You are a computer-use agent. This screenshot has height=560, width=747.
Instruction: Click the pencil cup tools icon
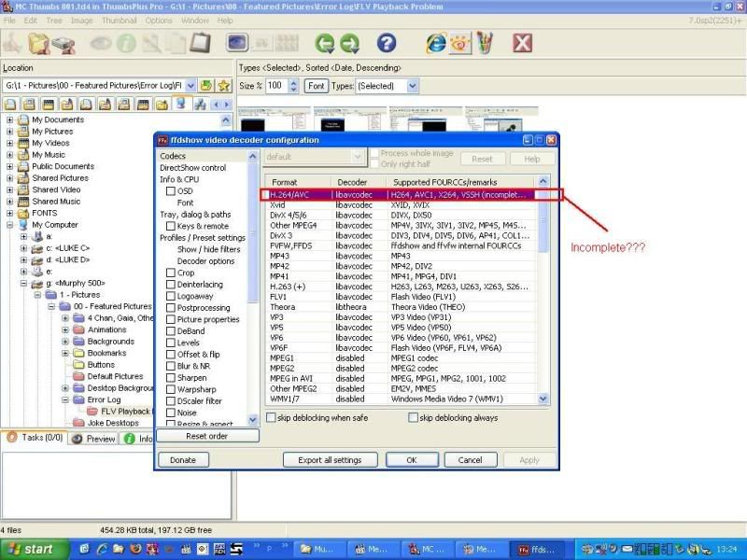pos(485,43)
